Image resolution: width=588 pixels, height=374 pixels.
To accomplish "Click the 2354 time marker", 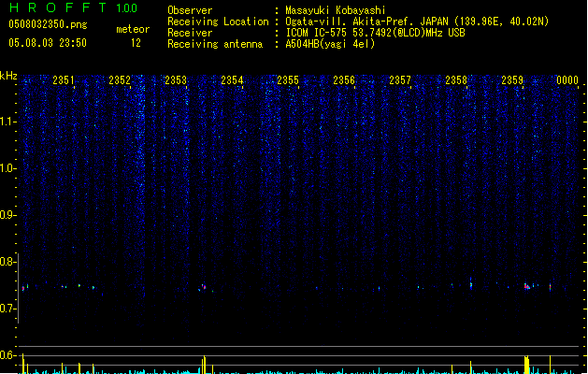I will [232, 80].
